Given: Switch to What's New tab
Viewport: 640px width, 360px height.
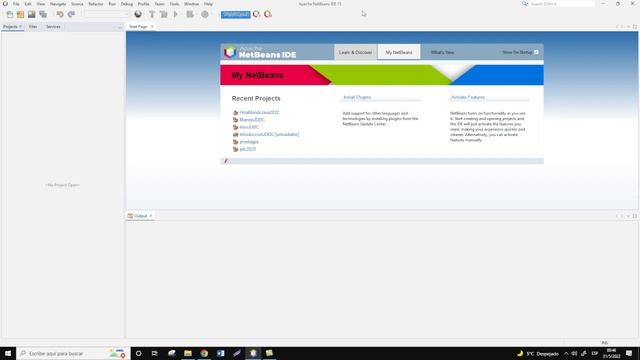Looking at the screenshot, I should coord(442,52).
